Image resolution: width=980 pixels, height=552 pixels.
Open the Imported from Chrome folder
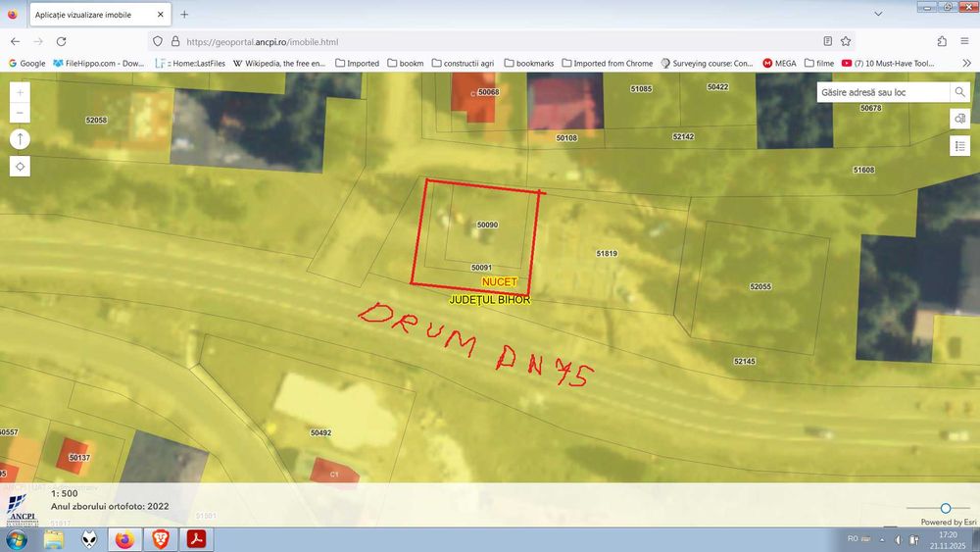pyautogui.click(x=607, y=63)
